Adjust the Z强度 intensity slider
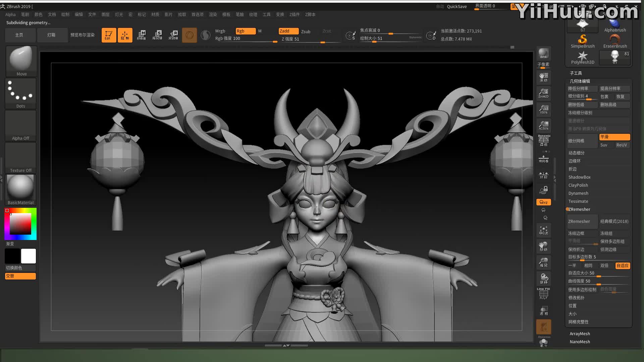The image size is (644, 362). tap(310, 39)
